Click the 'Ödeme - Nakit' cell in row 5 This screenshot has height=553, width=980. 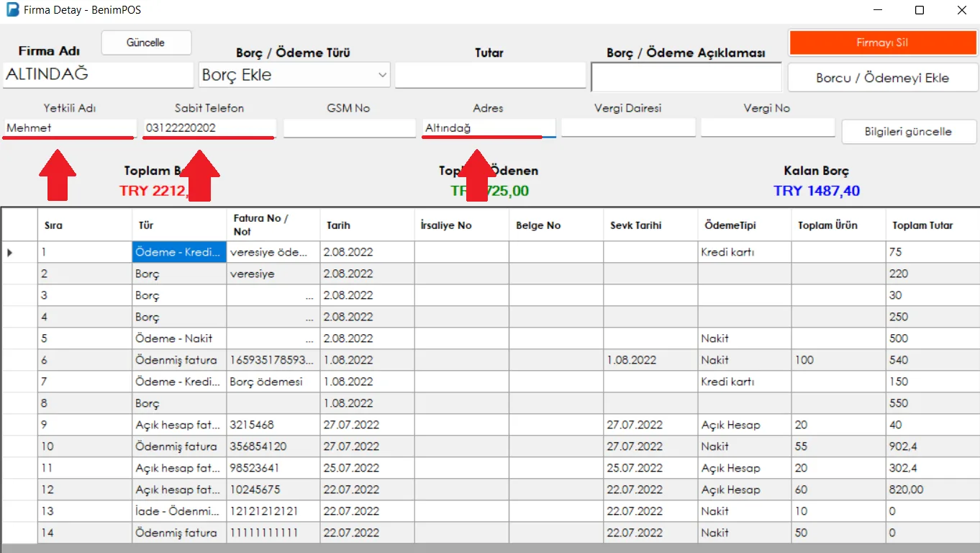179,338
